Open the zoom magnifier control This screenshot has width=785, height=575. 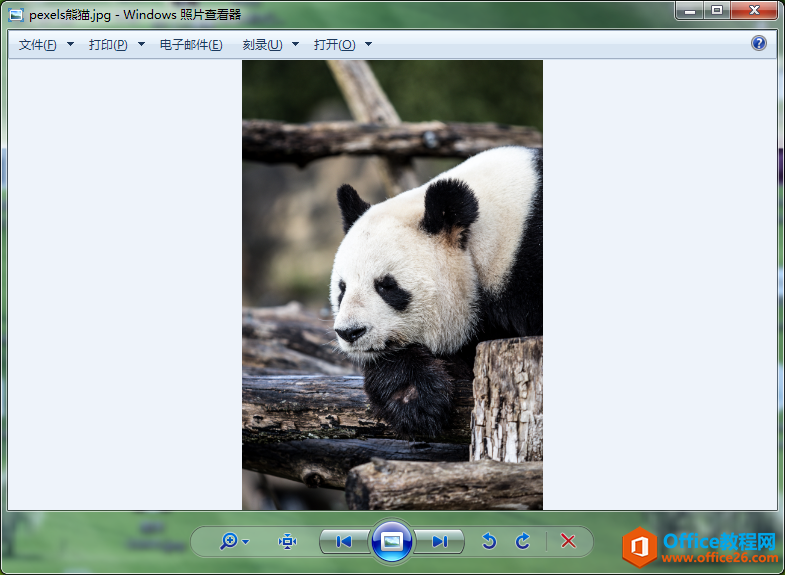(229, 541)
